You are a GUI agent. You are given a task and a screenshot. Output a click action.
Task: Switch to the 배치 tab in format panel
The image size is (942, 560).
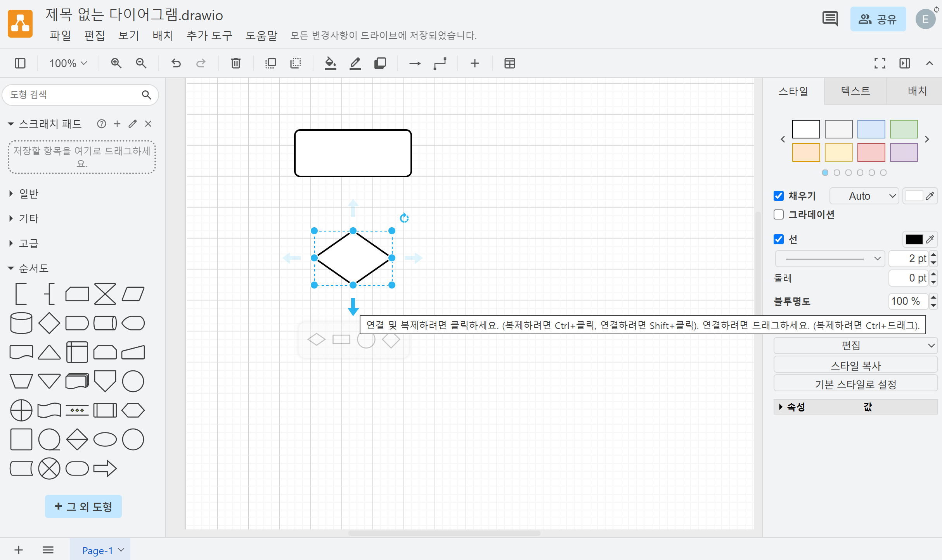[917, 91]
